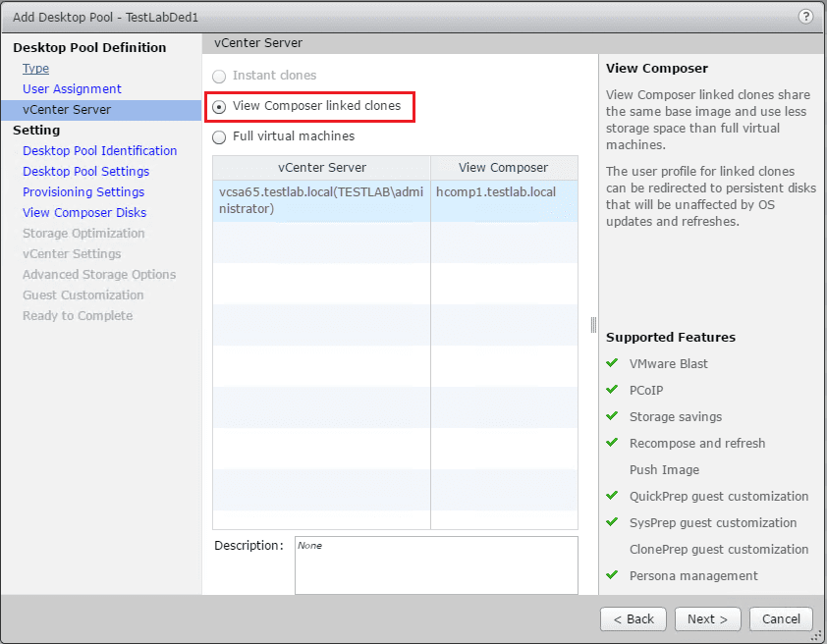Focus the Description text field
The width and height of the screenshot is (827, 644).
pyautogui.click(x=436, y=564)
